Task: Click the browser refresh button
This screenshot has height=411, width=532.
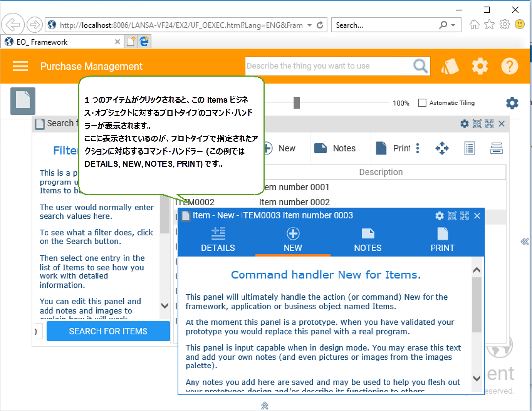Action: [x=320, y=25]
